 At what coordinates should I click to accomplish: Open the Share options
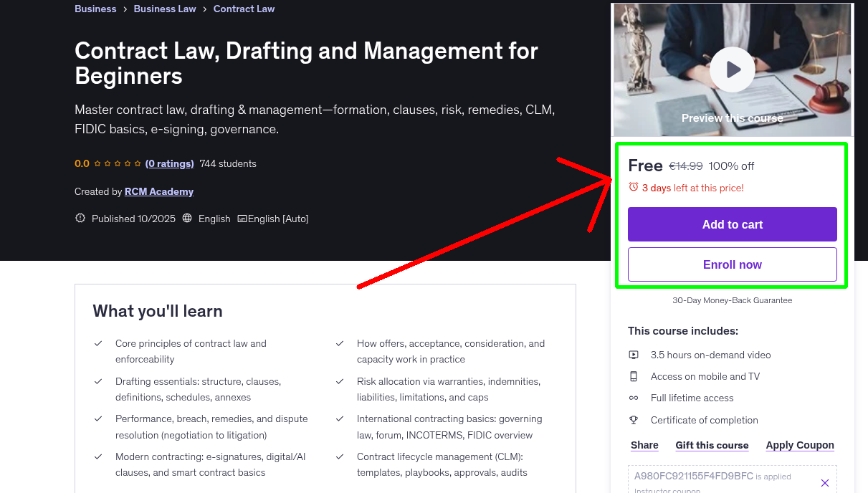(x=644, y=445)
